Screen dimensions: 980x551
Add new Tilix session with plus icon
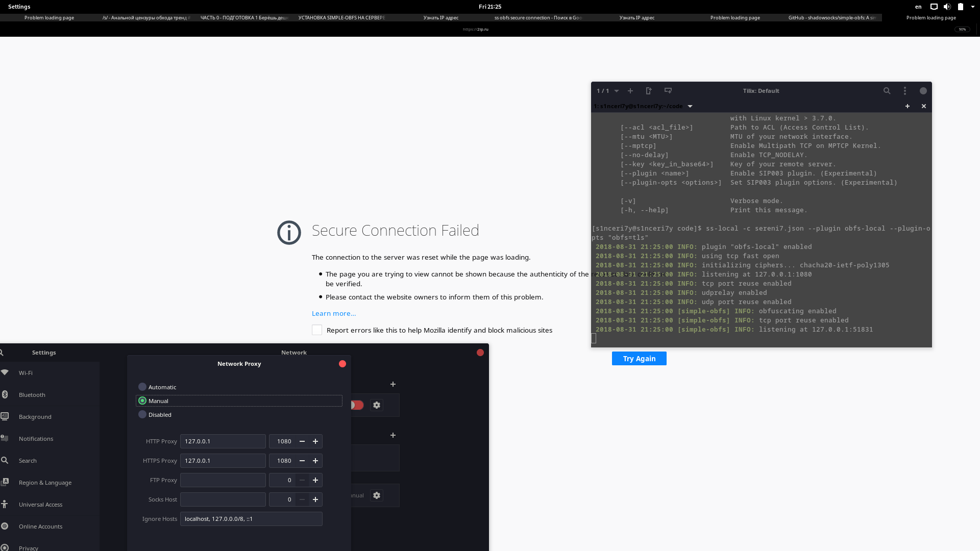click(x=630, y=91)
